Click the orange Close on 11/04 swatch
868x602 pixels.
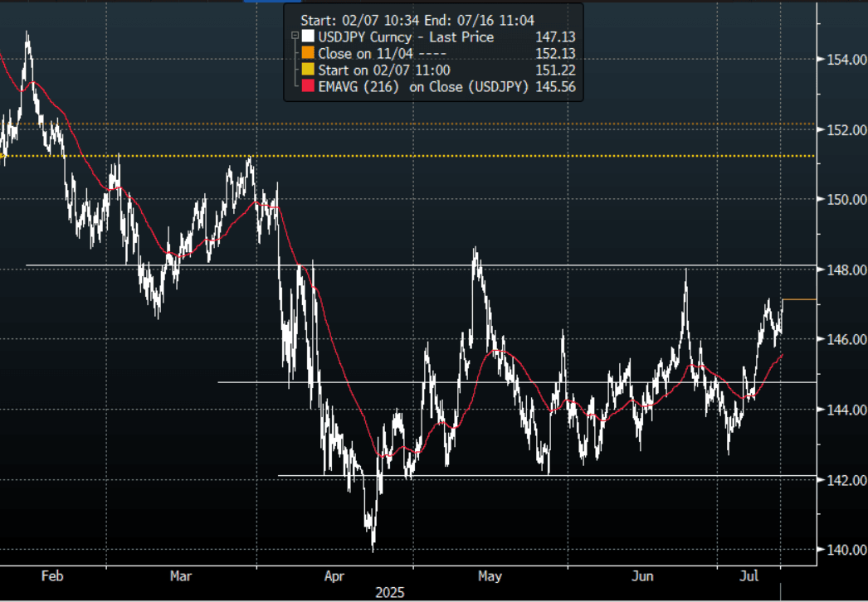pos(309,54)
